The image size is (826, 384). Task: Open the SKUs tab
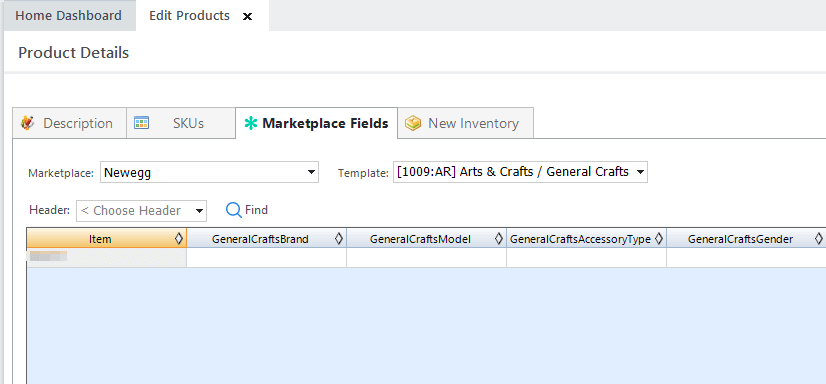[x=181, y=123]
